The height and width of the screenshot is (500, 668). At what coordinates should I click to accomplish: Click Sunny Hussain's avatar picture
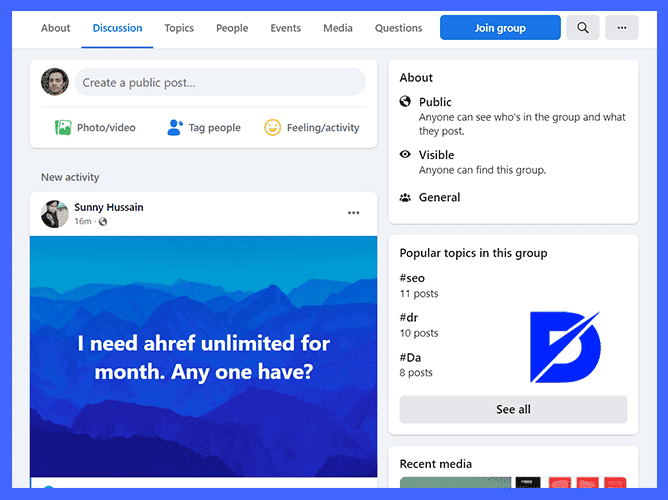pyautogui.click(x=55, y=214)
